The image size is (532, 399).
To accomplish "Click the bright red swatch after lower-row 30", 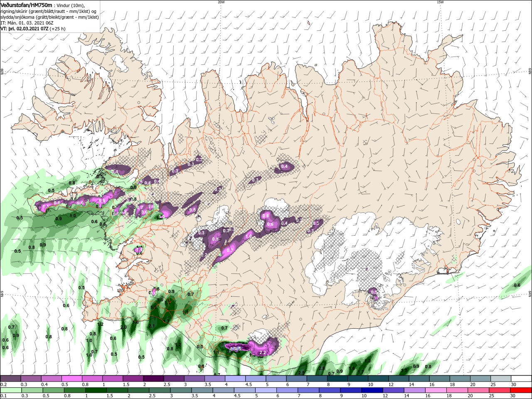I will pyautogui.click(x=521, y=390).
